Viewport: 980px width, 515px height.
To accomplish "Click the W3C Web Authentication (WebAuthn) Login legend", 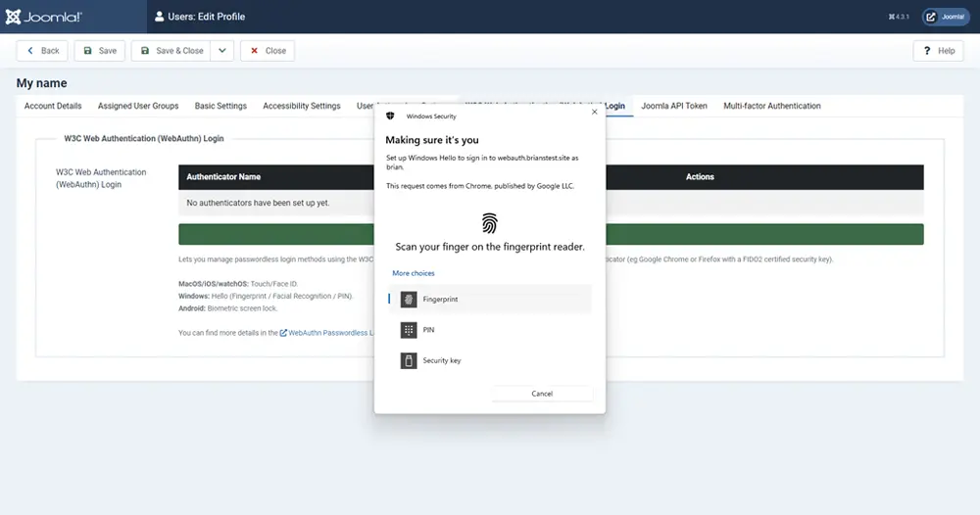I will tap(144, 139).
